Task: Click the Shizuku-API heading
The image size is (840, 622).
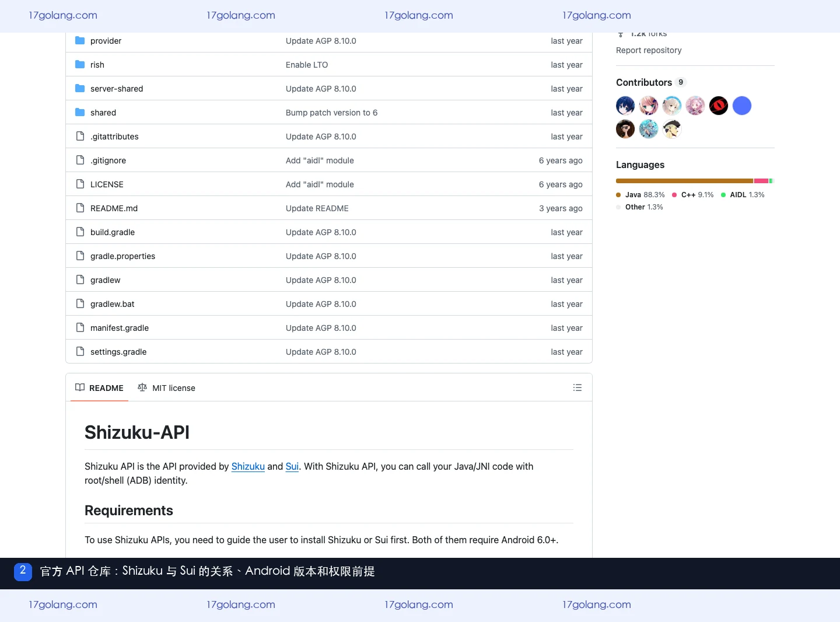Action: click(x=137, y=432)
